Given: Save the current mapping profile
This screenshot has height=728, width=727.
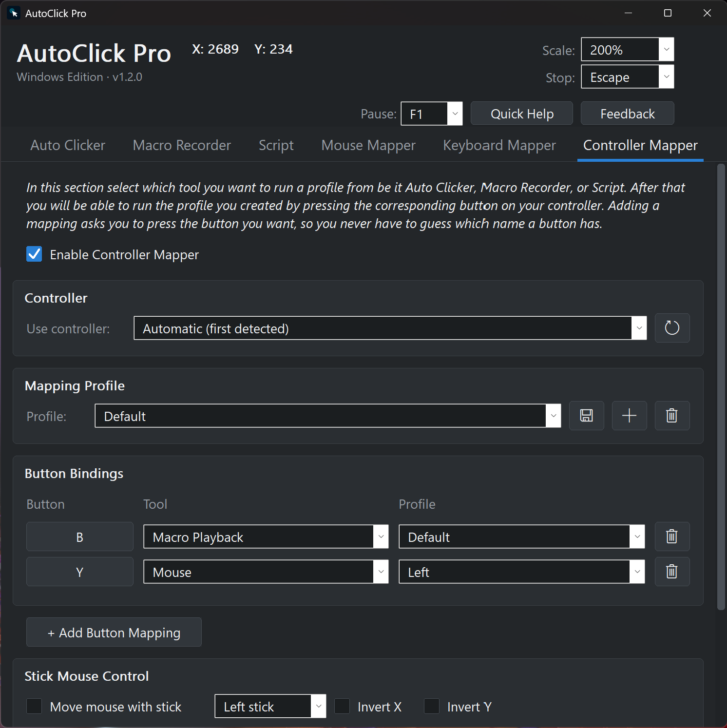Looking at the screenshot, I should pos(586,416).
